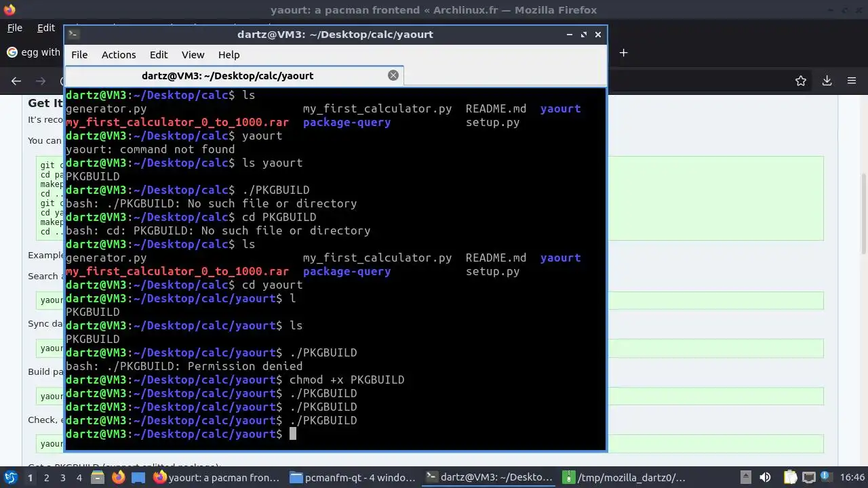Click first 'generator.py' filename in terminal
This screenshot has width=868, height=488.
106,108
